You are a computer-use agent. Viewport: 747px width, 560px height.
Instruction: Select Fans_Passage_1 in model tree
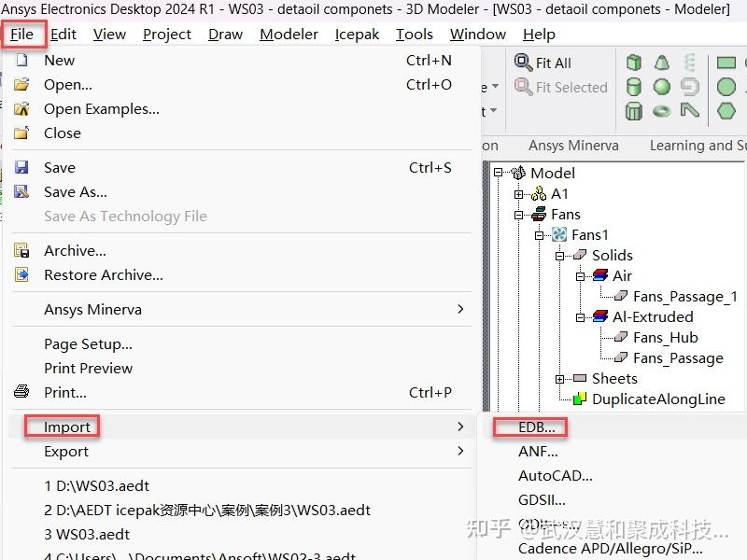[x=685, y=297]
